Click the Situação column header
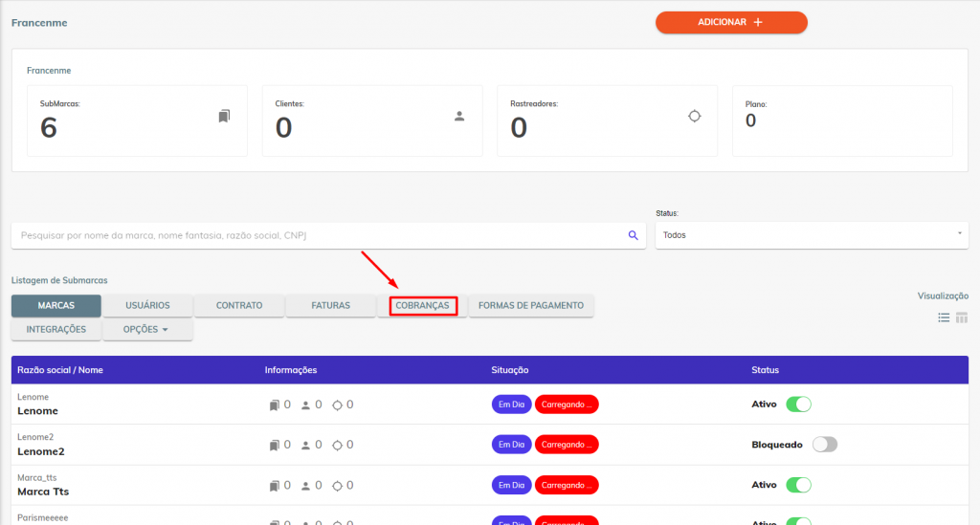 click(x=510, y=370)
